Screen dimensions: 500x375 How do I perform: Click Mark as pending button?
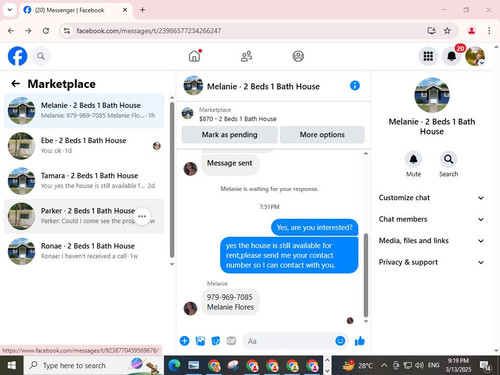point(229,135)
